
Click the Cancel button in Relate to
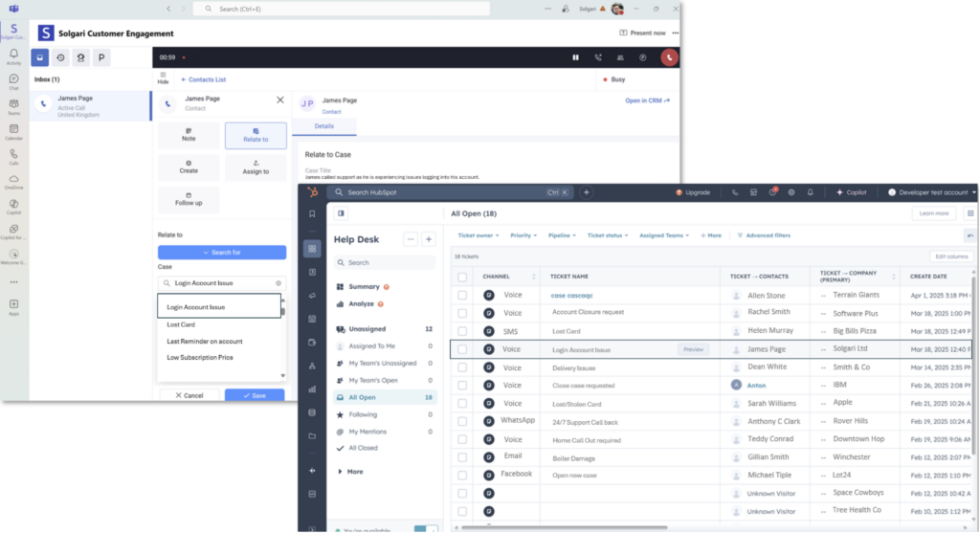[x=189, y=395]
